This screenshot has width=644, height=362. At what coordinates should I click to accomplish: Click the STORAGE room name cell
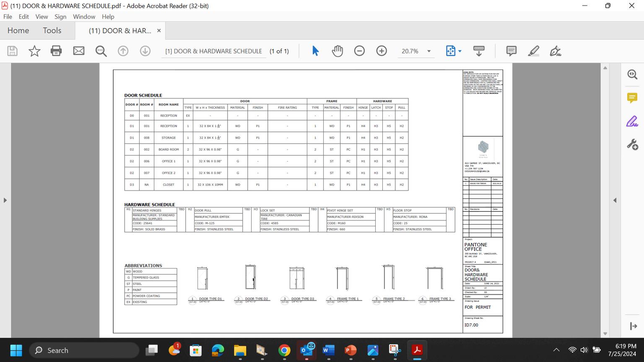pyautogui.click(x=169, y=138)
